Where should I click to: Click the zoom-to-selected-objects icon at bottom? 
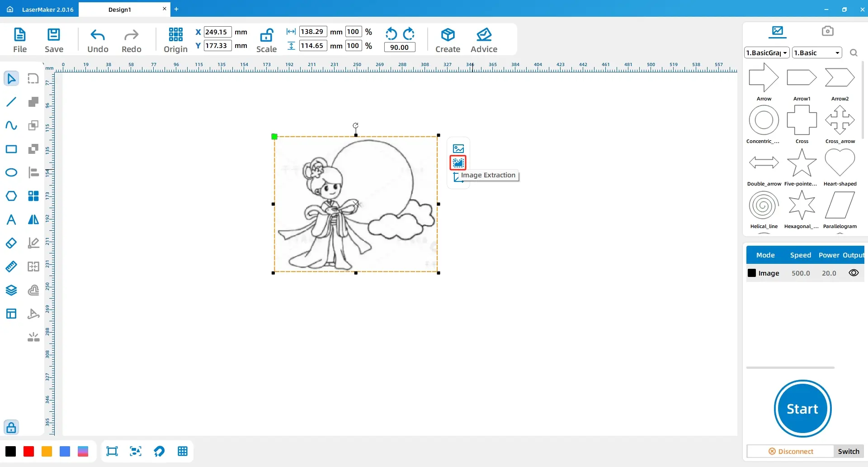click(x=136, y=451)
